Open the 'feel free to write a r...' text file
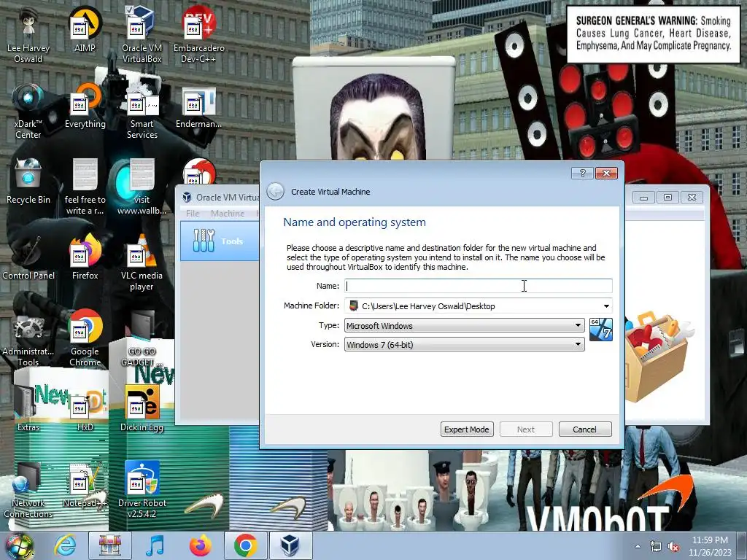747x560 pixels. (x=85, y=187)
